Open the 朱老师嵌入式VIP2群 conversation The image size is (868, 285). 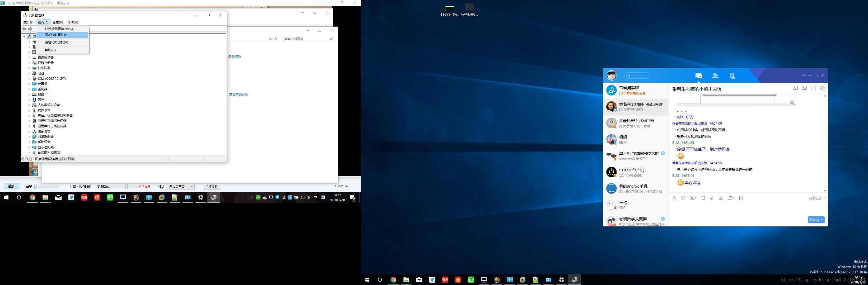coord(636,123)
